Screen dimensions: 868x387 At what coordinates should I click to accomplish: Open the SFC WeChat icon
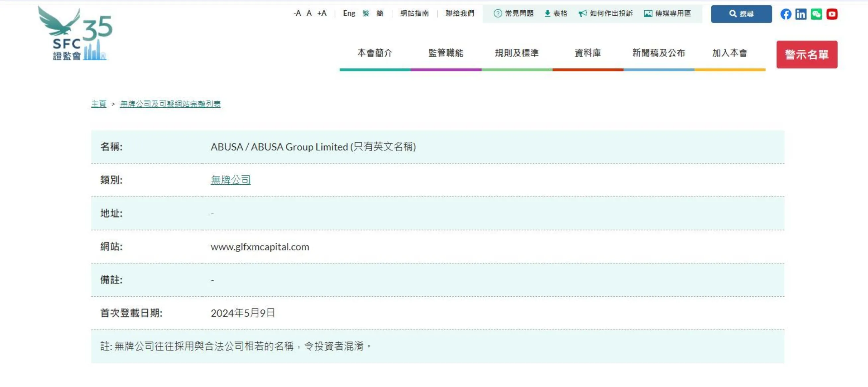coord(817,14)
